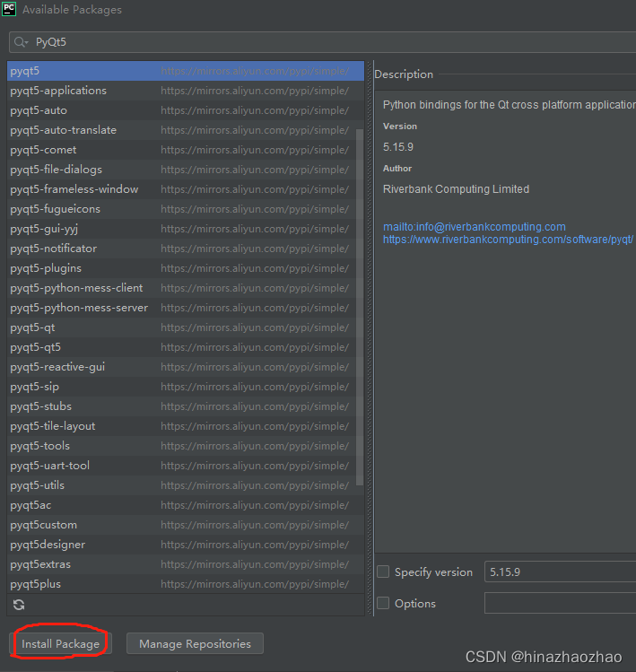636x672 pixels.
Task: Enable the Options checkbox
Action: pyautogui.click(x=383, y=603)
